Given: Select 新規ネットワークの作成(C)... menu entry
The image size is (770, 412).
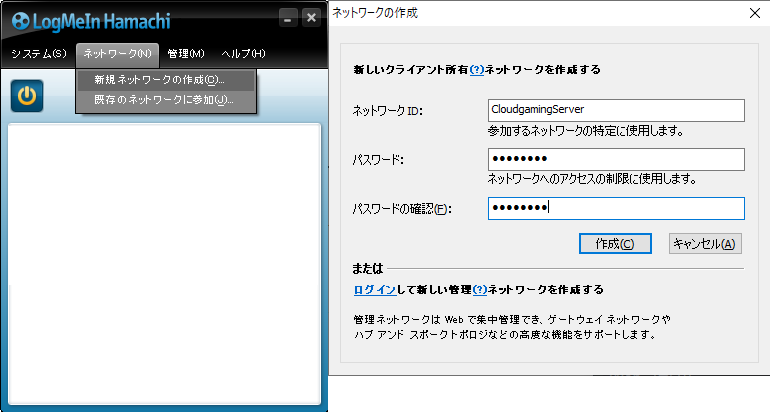Looking at the screenshot, I should click(166, 80).
